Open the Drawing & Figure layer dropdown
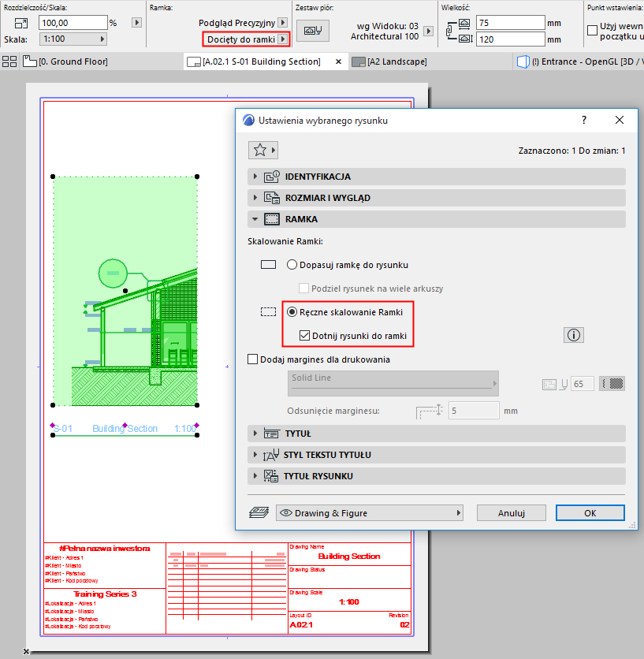Image resolution: width=644 pixels, height=659 pixels. [370, 512]
